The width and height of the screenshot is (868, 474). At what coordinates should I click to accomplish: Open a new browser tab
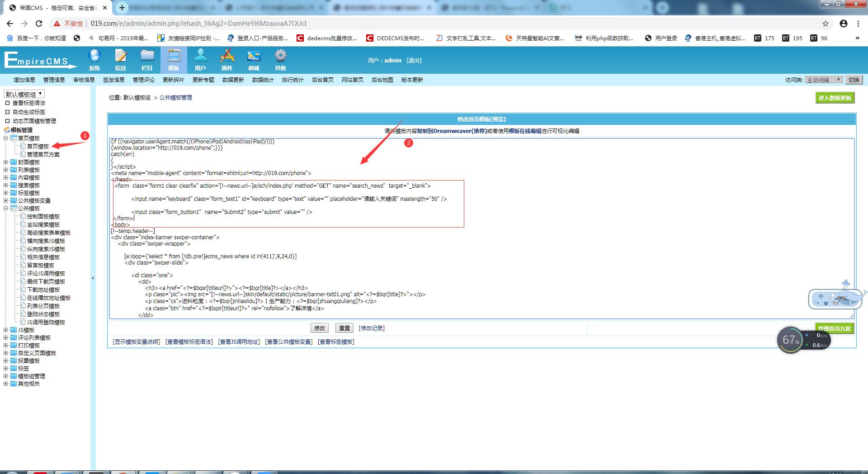(x=122, y=8)
